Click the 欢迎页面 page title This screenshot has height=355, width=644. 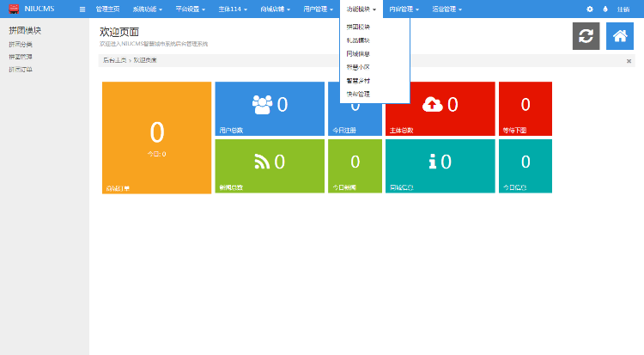pos(119,32)
